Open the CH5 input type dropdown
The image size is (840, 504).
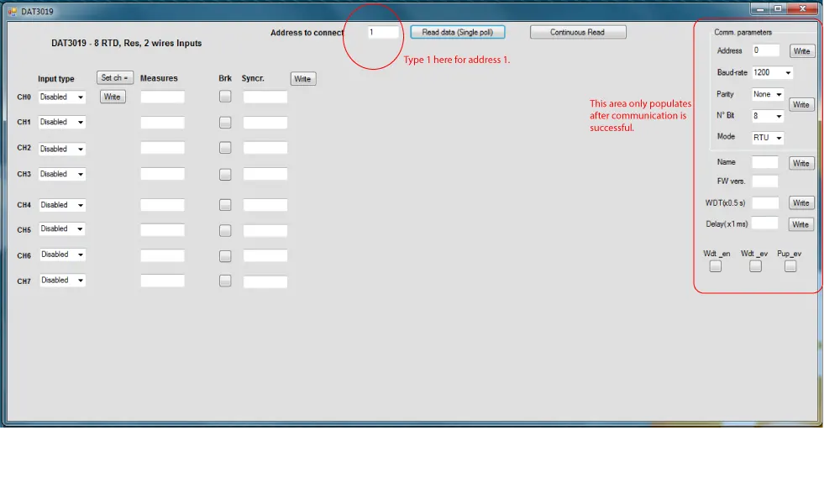point(62,228)
